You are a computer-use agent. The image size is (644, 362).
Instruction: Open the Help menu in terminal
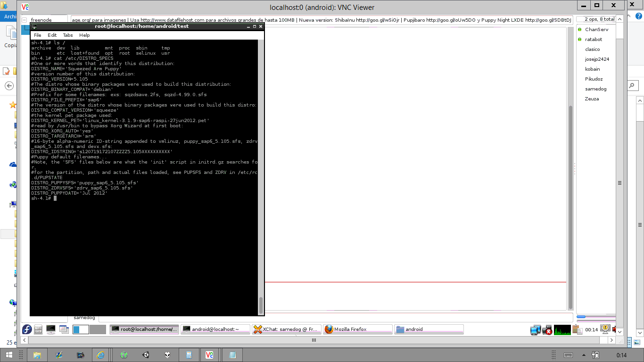pyautogui.click(x=84, y=35)
